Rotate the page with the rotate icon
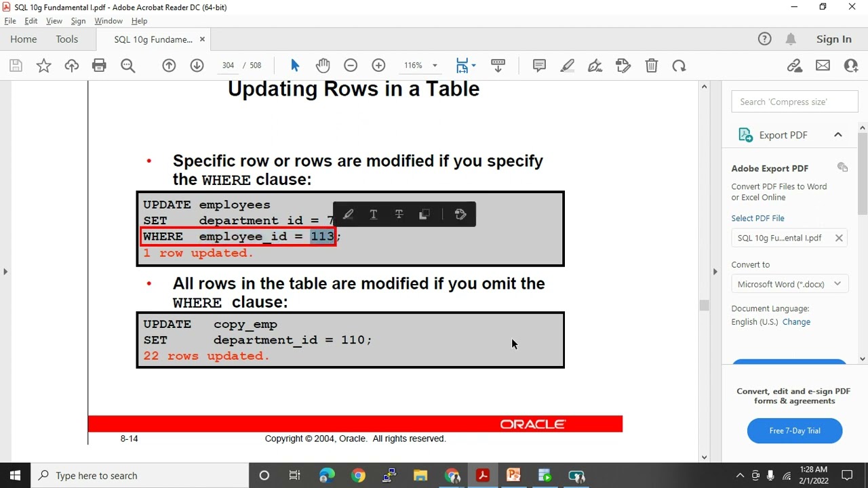The height and width of the screenshot is (488, 868). (x=679, y=66)
